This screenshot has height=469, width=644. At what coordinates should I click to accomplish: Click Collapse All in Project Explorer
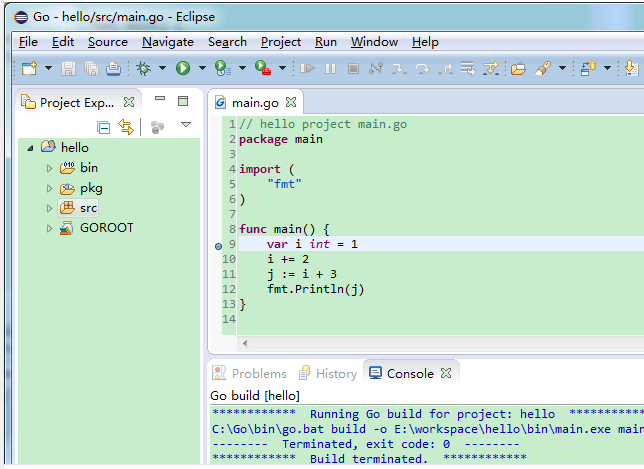(x=104, y=128)
